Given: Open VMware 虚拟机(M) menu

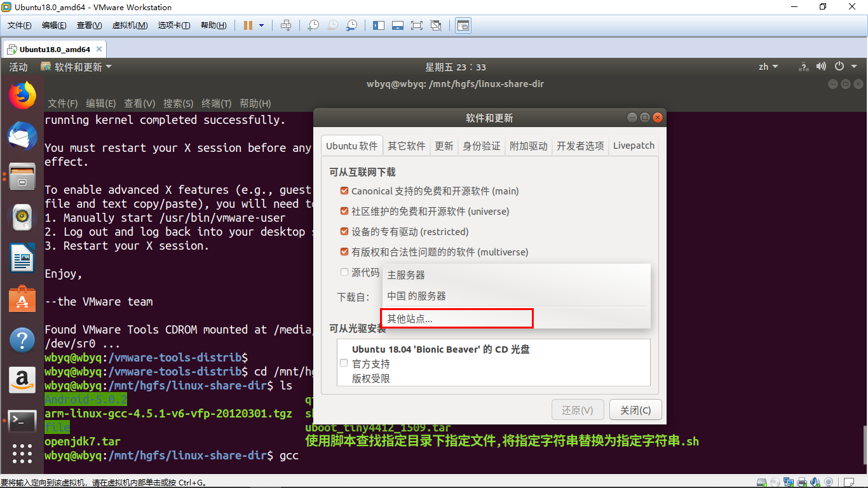Looking at the screenshot, I should pyautogui.click(x=130, y=25).
